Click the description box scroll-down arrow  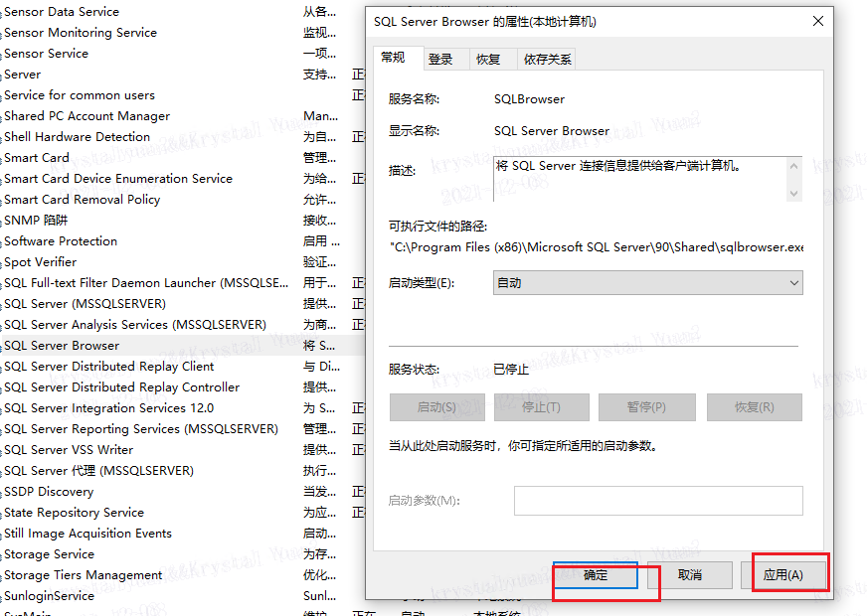[794, 193]
